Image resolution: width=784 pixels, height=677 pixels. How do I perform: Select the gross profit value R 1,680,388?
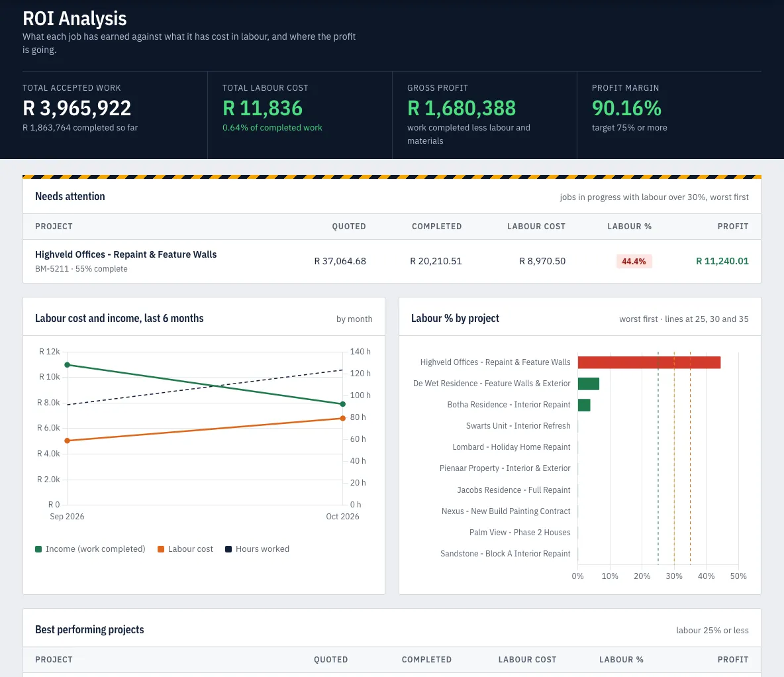pyautogui.click(x=462, y=108)
